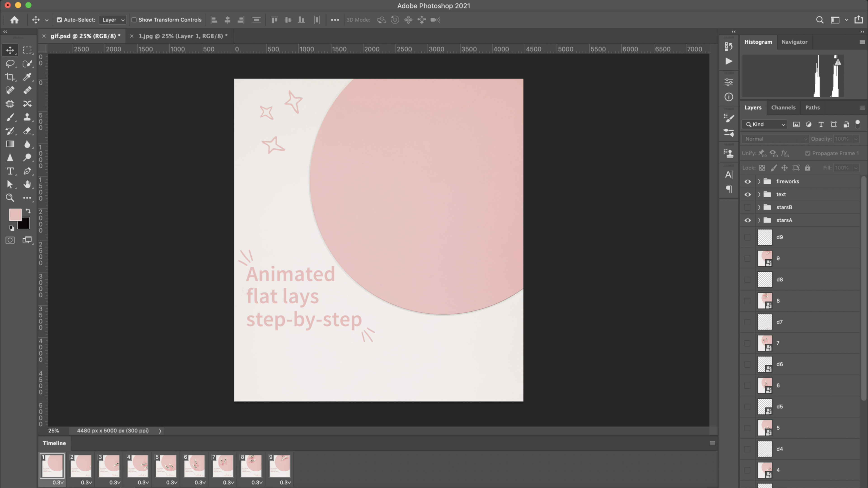Enable Show Transform Controls checkbox

[134, 20]
